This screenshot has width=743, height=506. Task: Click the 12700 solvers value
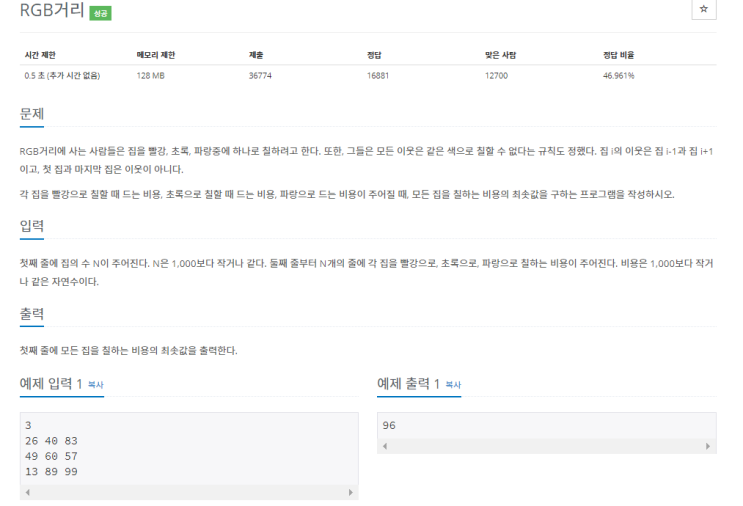click(x=496, y=75)
